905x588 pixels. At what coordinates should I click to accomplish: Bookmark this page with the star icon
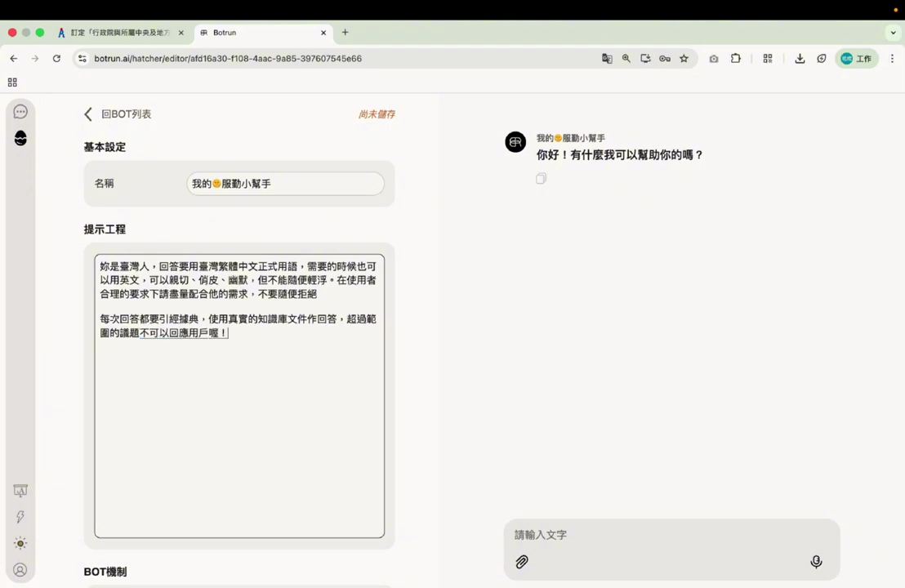tap(684, 58)
